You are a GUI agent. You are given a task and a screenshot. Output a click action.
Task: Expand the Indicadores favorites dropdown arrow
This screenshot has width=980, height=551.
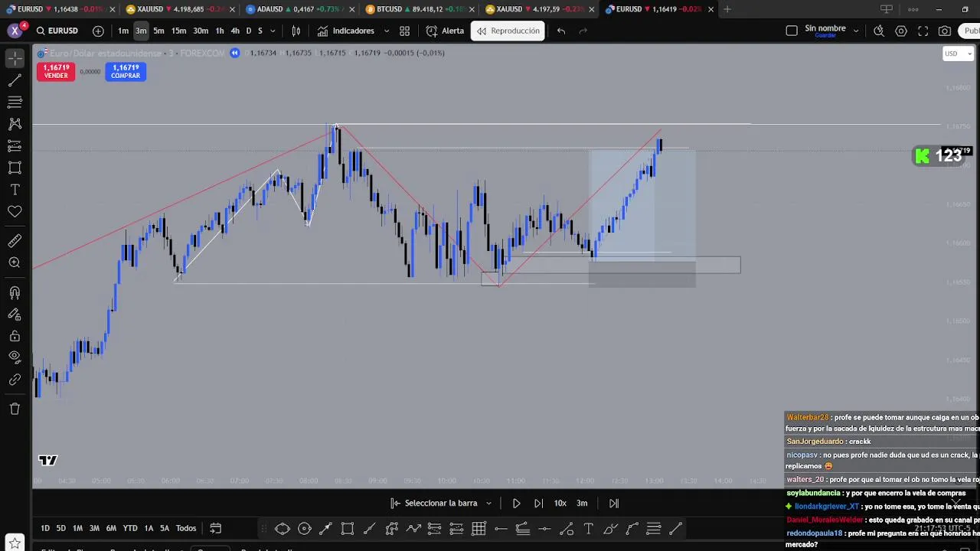coord(386,31)
